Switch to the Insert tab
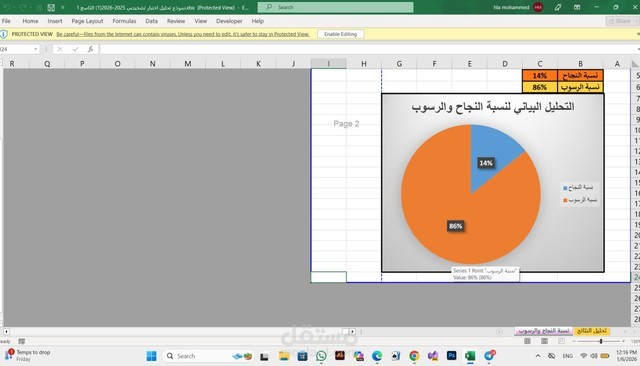Viewport: 640px width, 366px height. pos(55,21)
